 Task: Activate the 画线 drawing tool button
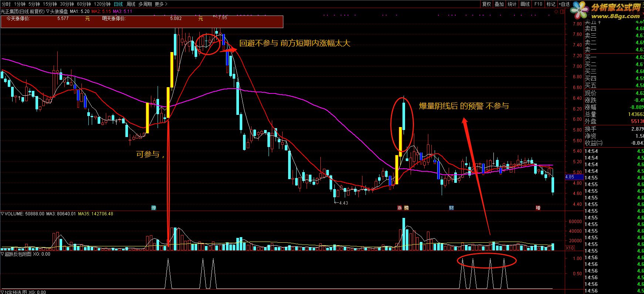(525, 4)
